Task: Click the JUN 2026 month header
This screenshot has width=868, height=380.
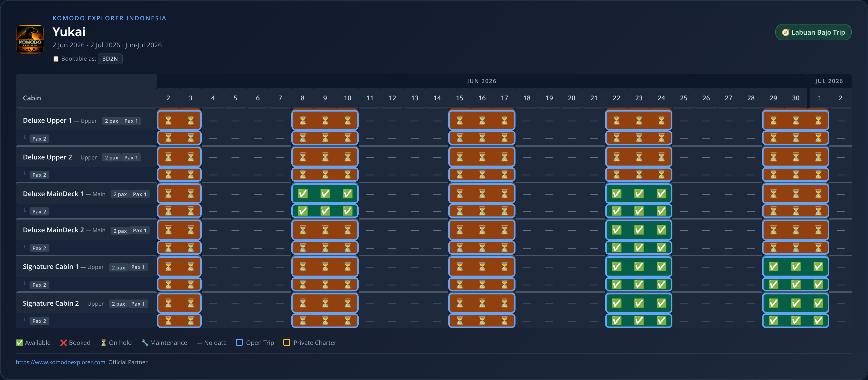Action: (482, 81)
